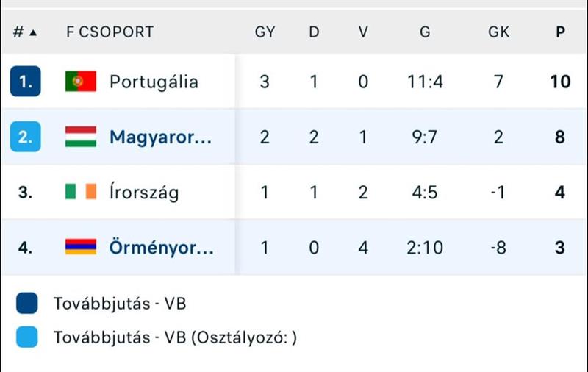588x372 pixels.
Task: Open the Örményország team link
Action: pos(162,248)
